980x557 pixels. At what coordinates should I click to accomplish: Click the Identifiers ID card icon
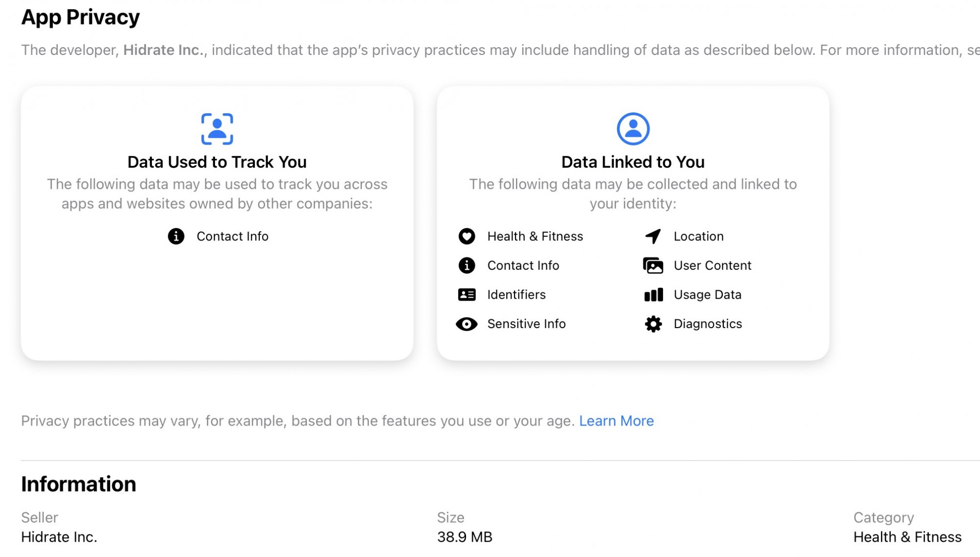click(x=466, y=295)
